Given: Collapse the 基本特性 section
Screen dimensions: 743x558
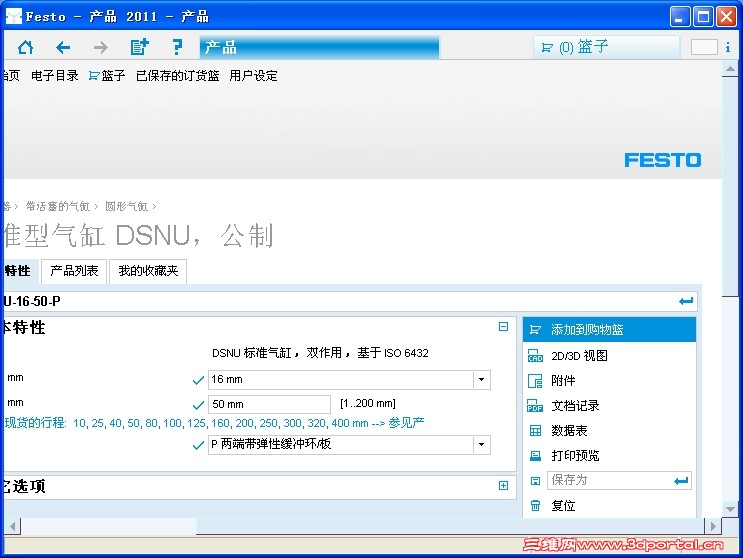Looking at the screenshot, I should pos(503,326).
